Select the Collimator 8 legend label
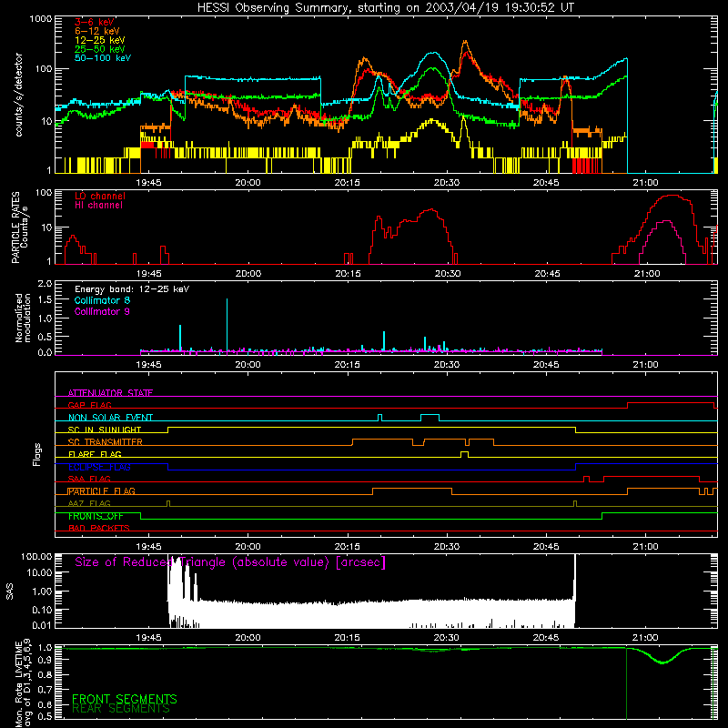 click(x=102, y=300)
